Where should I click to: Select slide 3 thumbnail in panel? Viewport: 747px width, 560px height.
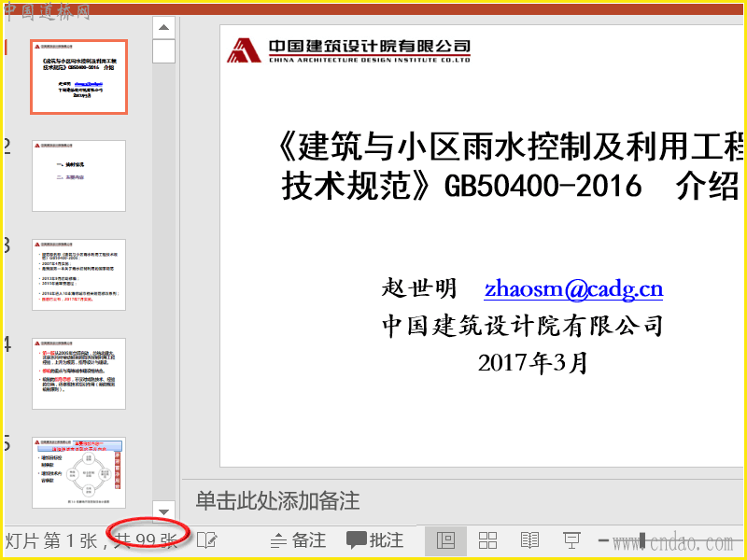pos(79,274)
